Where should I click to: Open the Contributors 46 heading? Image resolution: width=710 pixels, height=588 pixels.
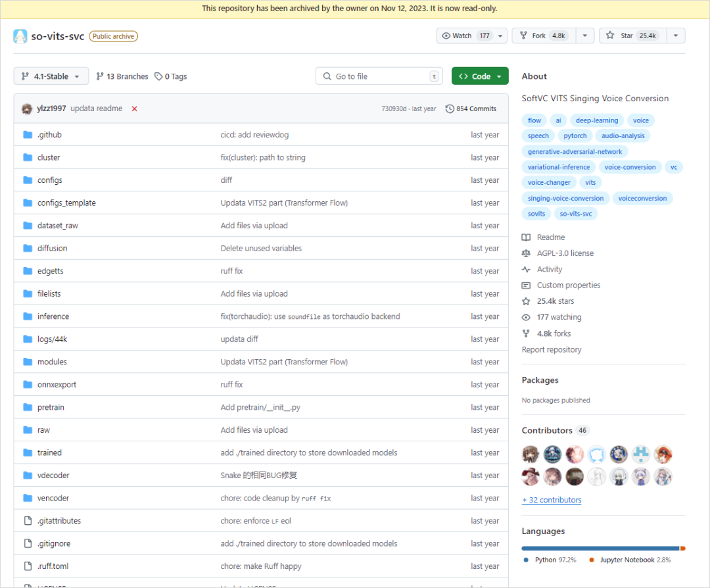[555, 430]
